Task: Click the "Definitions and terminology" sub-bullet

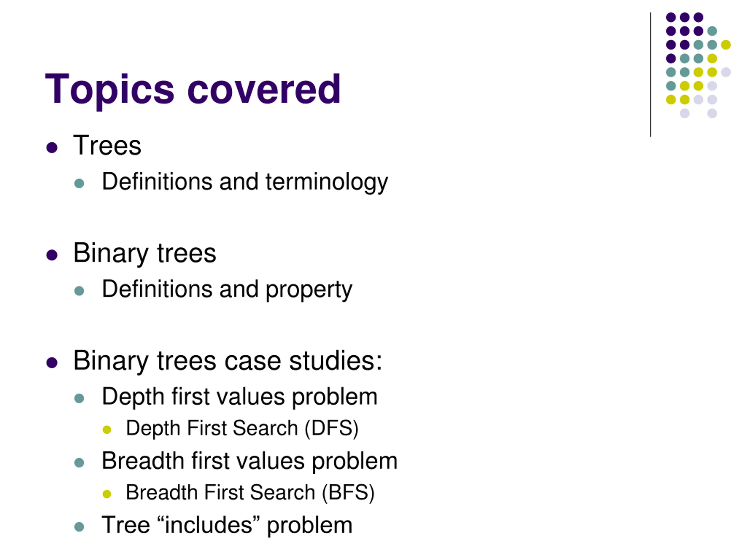Action: click(245, 182)
